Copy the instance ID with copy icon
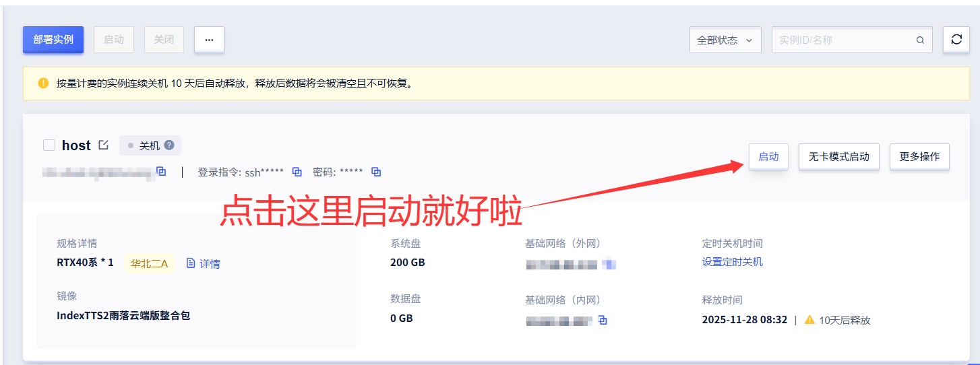The width and height of the screenshot is (980, 365). [x=161, y=172]
